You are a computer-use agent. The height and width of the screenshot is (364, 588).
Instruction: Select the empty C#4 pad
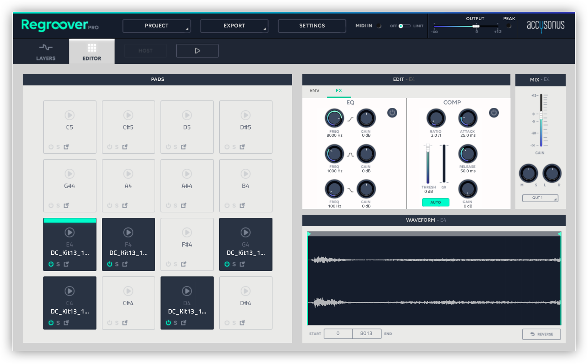[128, 303]
